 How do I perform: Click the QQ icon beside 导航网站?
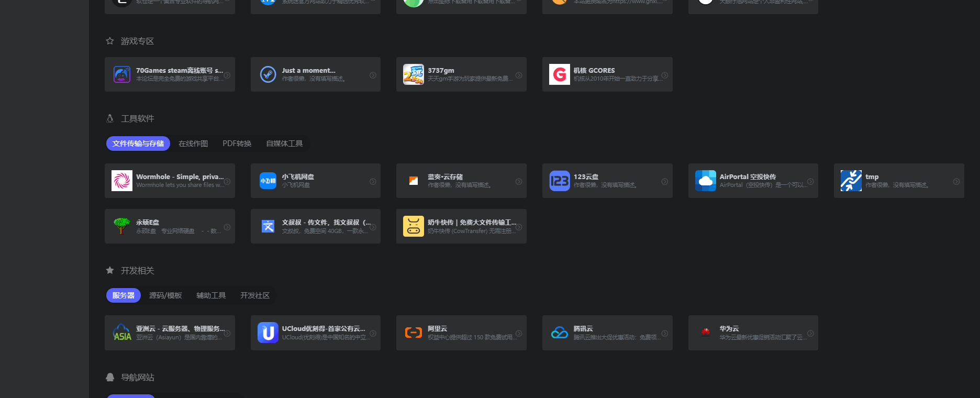110,377
